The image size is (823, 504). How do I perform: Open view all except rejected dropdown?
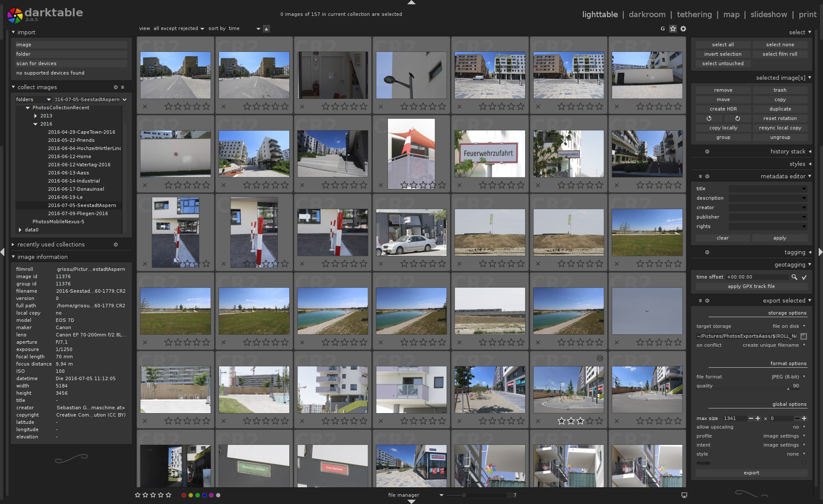tap(179, 29)
